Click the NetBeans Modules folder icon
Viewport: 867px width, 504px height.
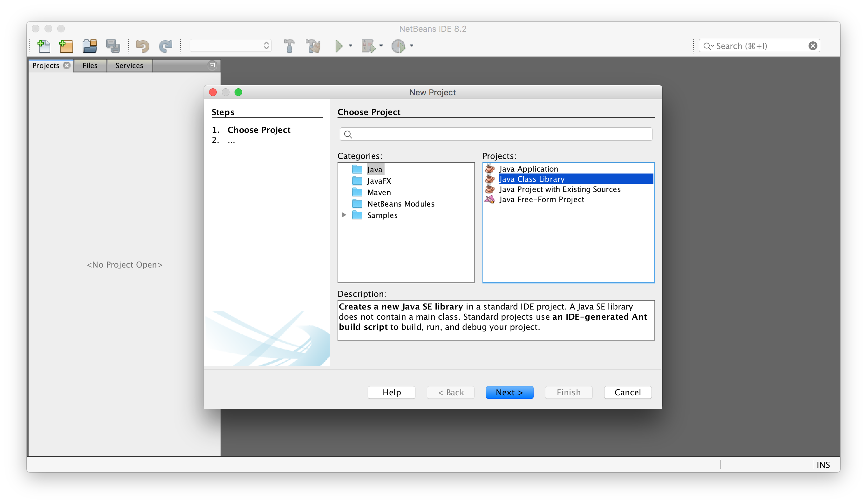click(x=357, y=204)
